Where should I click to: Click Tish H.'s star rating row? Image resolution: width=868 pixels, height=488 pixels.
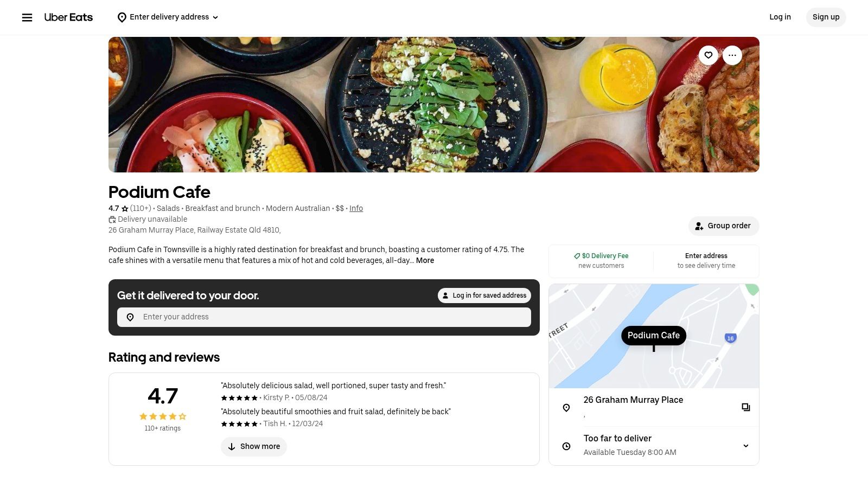coord(239,423)
